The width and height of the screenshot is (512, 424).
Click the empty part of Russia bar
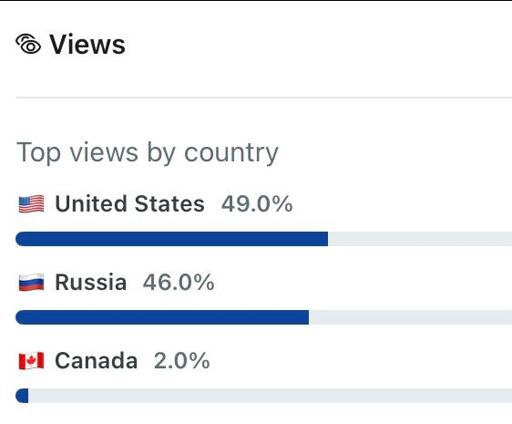pos(410,317)
